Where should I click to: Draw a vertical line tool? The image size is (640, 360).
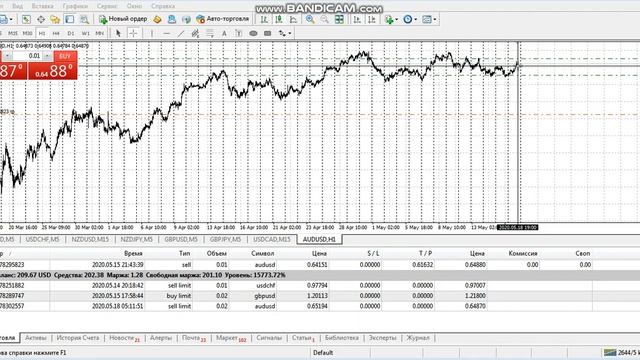152,33
